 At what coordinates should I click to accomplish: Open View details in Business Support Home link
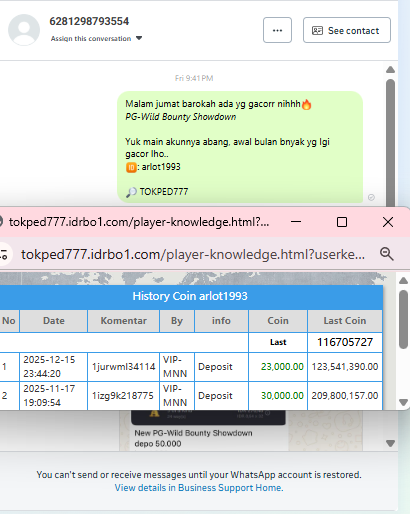point(199,488)
